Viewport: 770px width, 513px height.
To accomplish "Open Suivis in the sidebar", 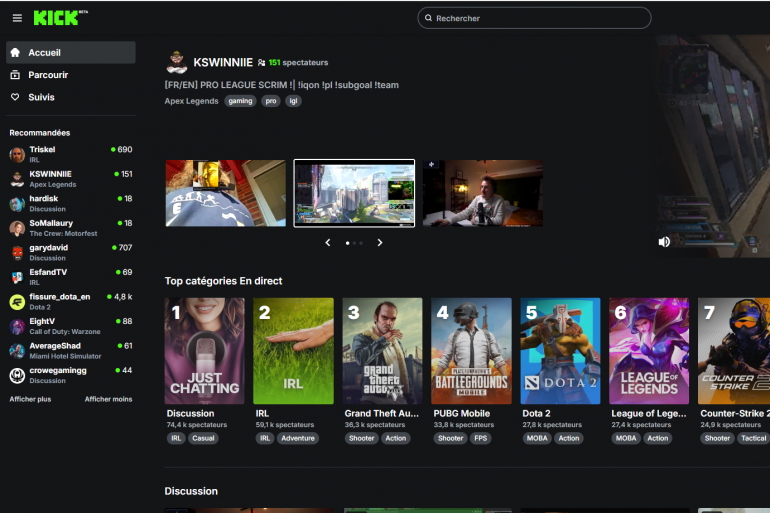I will (41, 97).
